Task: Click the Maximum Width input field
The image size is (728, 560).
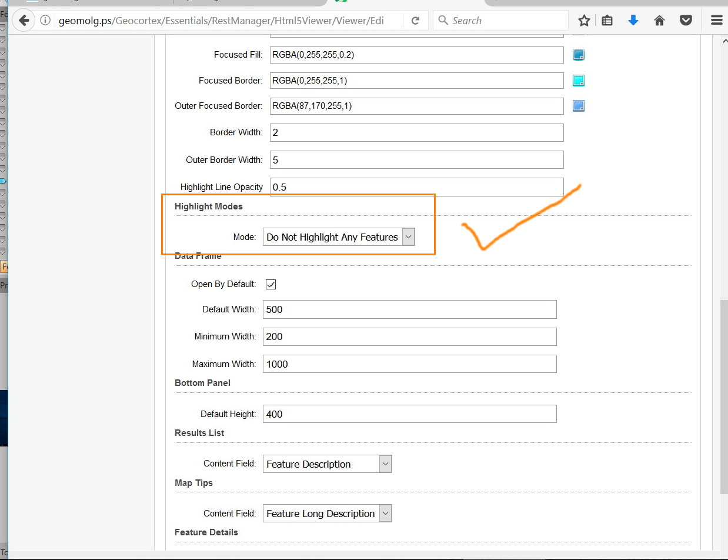Action: [409, 364]
